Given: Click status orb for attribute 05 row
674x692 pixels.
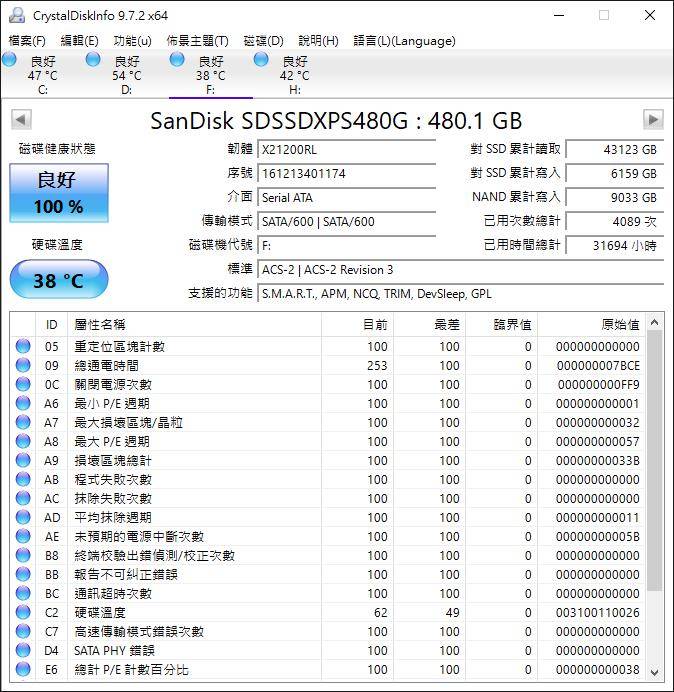Looking at the screenshot, I should click(x=23, y=347).
